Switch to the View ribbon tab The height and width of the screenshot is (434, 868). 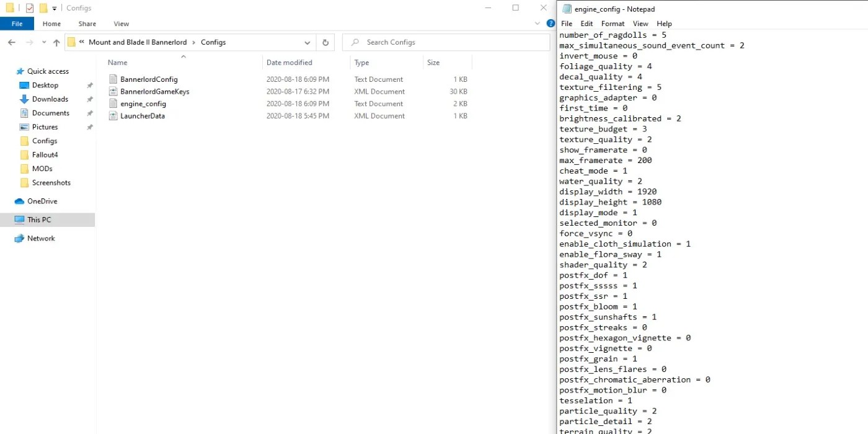pos(121,24)
